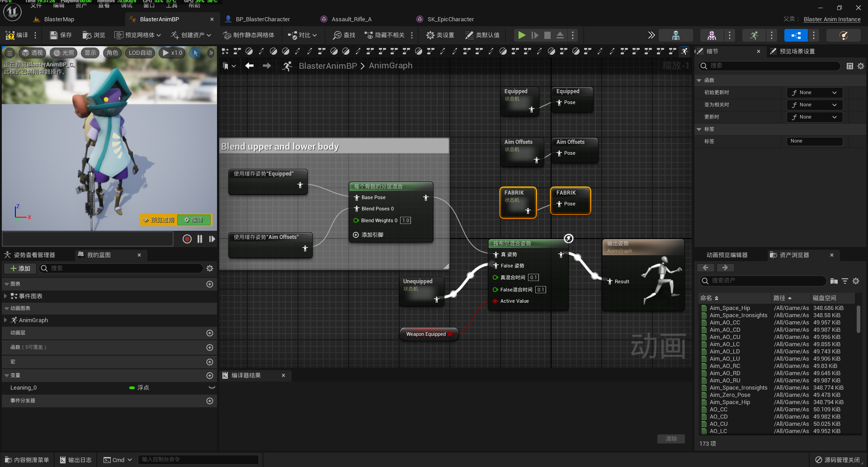
Task: Start Play simulation with the green arrow
Action: point(522,35)
